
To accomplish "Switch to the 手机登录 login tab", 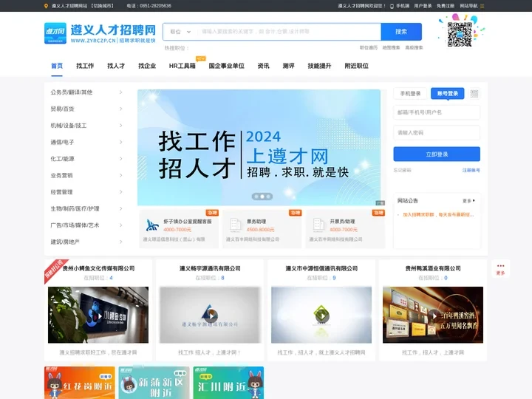I will coord(410,94).
